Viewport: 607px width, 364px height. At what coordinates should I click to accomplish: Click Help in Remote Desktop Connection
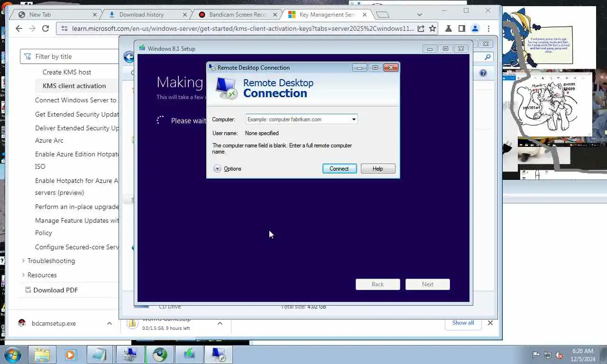[x=378, y=169]
